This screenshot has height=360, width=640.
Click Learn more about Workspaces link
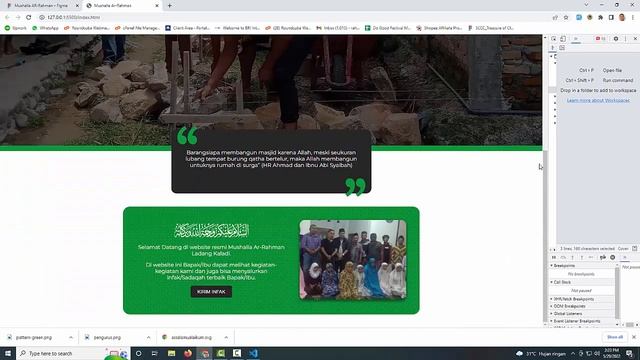click(x=598, y=100)
